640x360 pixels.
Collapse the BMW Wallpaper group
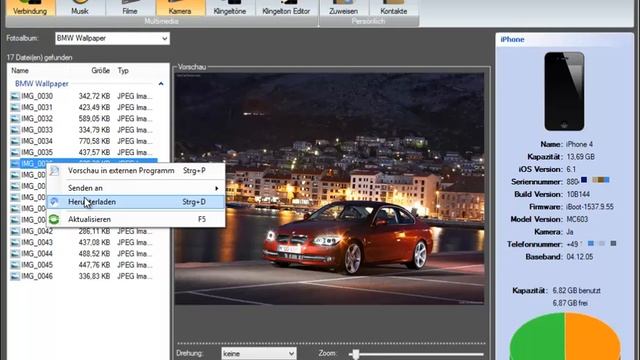pyautogui.click(x=161, y=84)
